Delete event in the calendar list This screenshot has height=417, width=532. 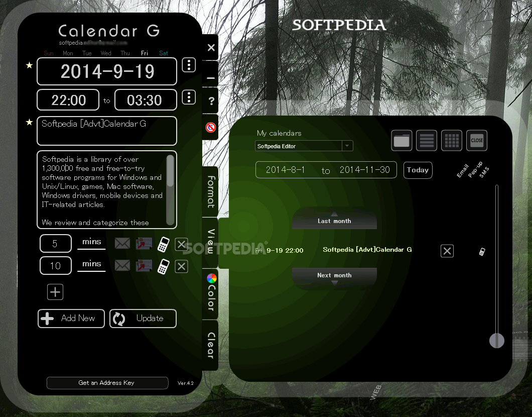coord(447,251)
